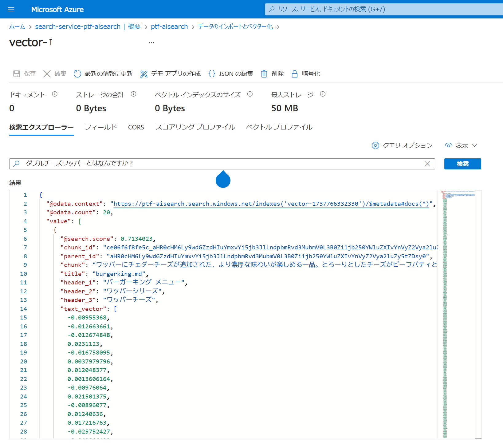Click the blue 検索 button
This screenshot has width=503, height=448.
pyautogui.click(x=462, y=164)
